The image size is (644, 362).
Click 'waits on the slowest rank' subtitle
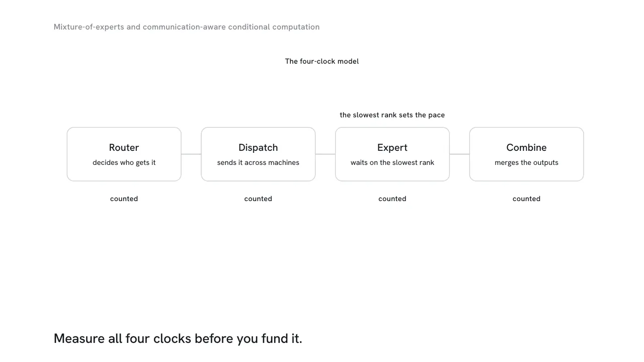point(392,163)
